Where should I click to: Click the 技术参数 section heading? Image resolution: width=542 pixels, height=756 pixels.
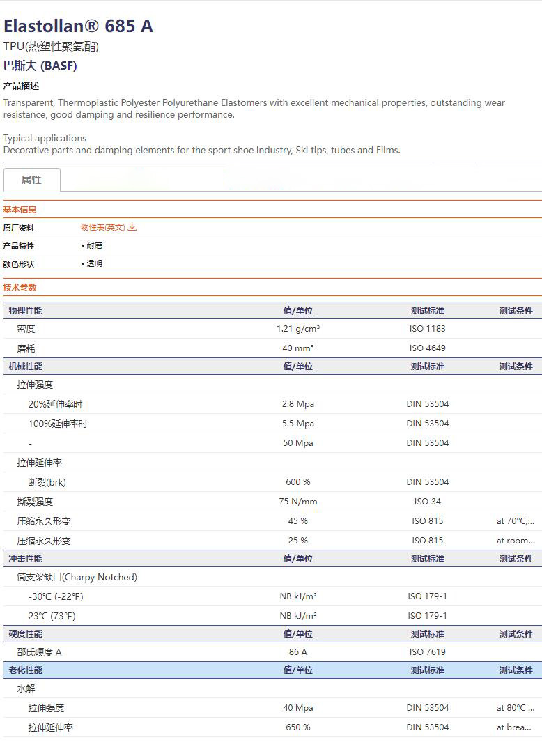[20, 287]
